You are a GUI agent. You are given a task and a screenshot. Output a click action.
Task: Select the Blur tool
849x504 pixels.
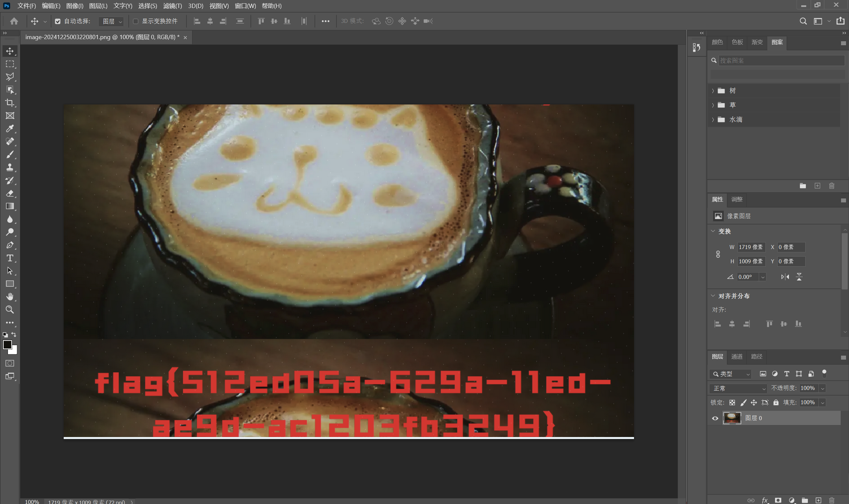pyautogui.click(x=10, y=219)
